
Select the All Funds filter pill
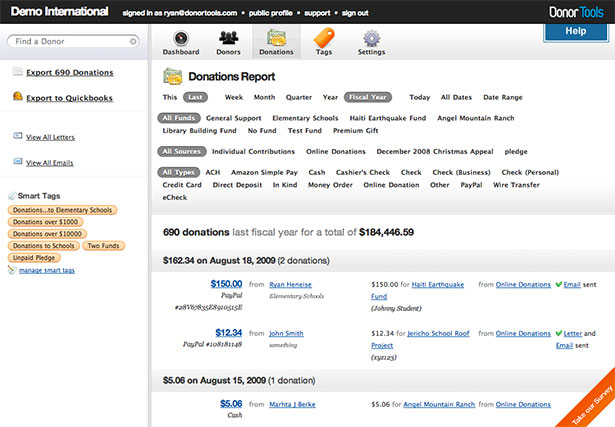[179, 118]
